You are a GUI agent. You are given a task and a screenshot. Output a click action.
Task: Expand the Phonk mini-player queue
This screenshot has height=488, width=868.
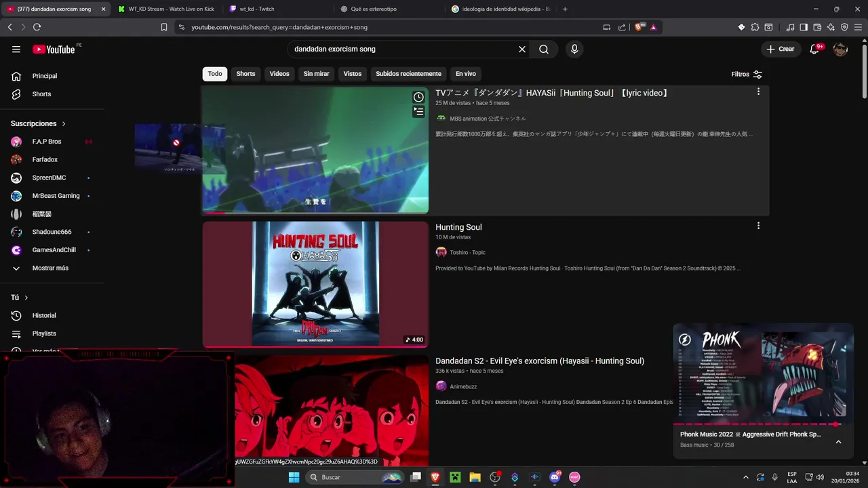pos(838,442)
